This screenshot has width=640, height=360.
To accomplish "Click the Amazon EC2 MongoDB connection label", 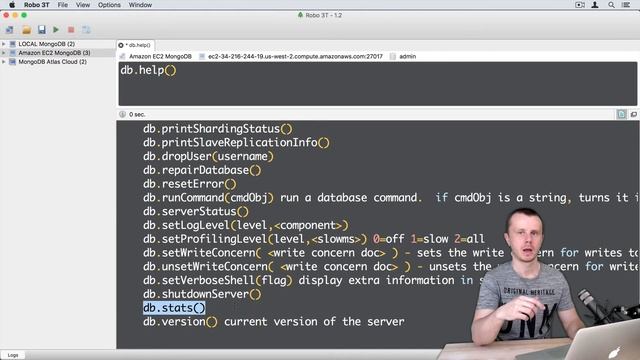I will click(160, 56).
